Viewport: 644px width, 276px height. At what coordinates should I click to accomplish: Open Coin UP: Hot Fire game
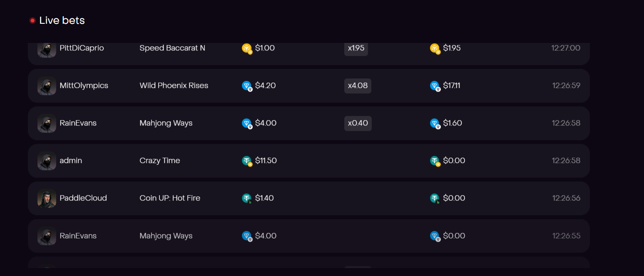pyautogui.click(x=170, y=198)
